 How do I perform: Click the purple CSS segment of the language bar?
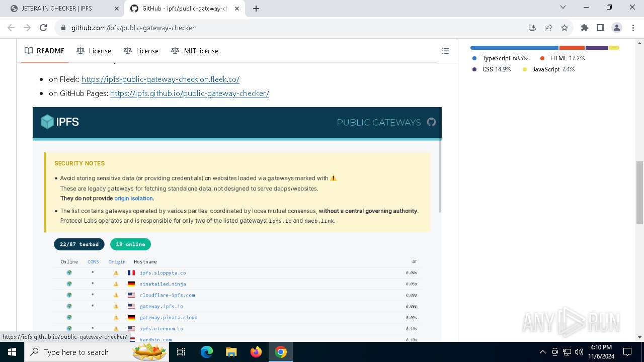click(x=597, y=48)
